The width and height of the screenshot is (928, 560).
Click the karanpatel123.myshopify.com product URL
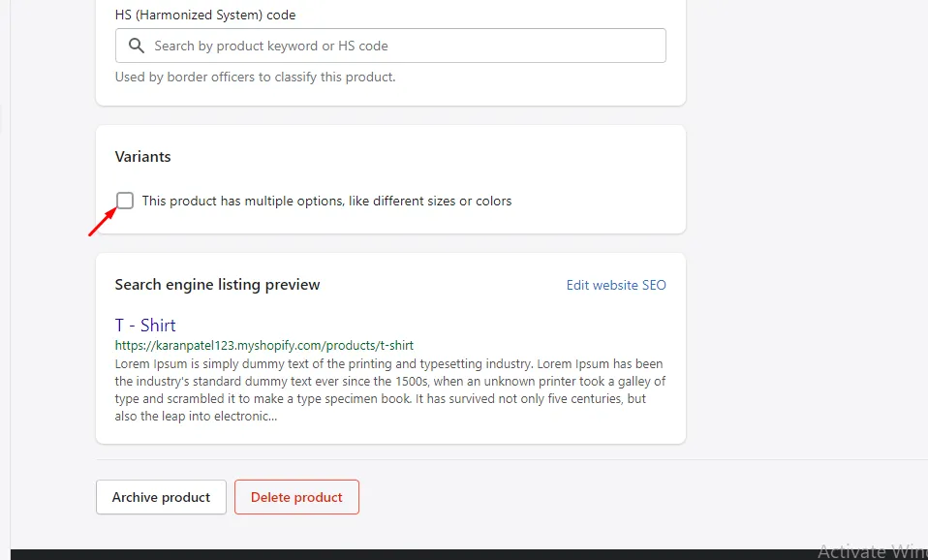(264, 345)
